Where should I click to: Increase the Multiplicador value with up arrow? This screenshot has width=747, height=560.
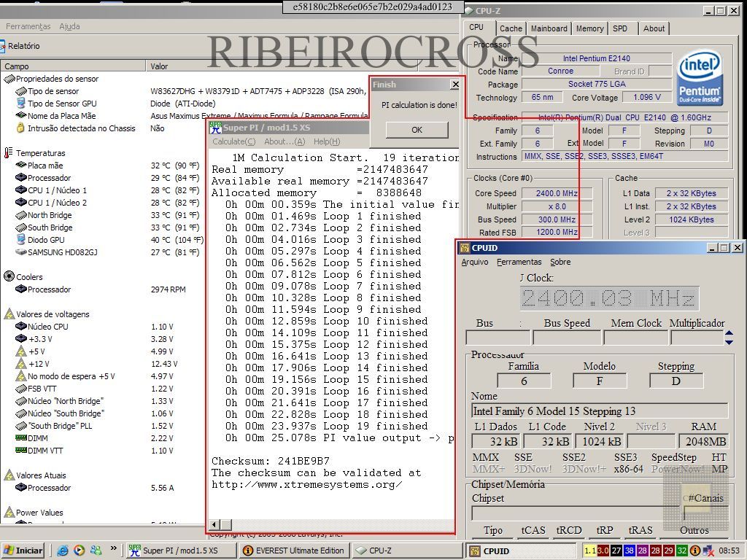tap(729, 333)
